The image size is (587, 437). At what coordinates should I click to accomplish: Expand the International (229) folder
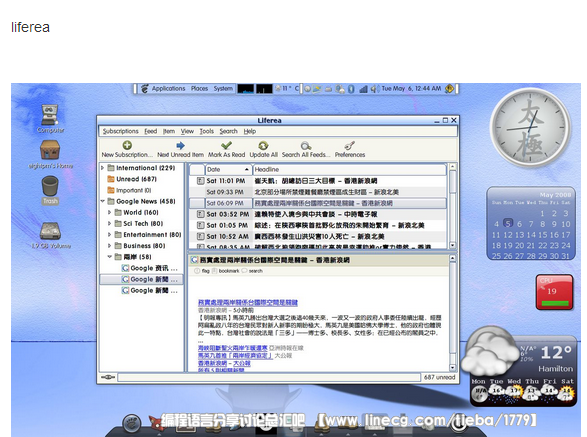point(103,168)
